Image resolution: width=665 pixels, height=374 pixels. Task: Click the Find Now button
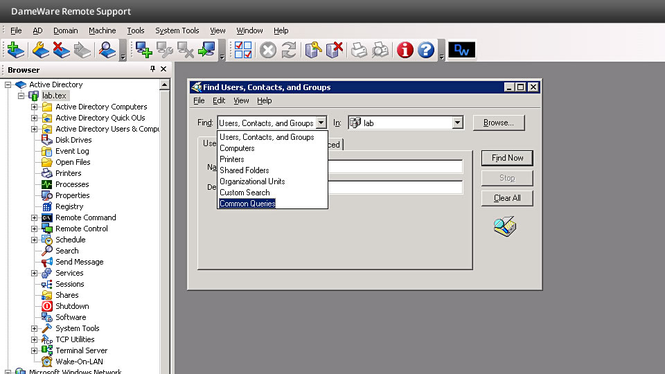point(507,158)
